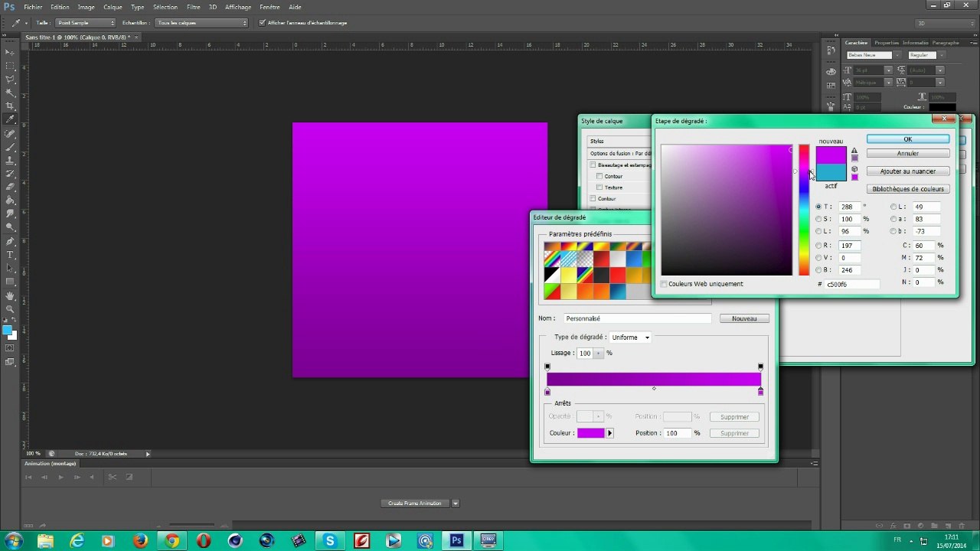Select the Zoom magnifier tool

(10, 308)
